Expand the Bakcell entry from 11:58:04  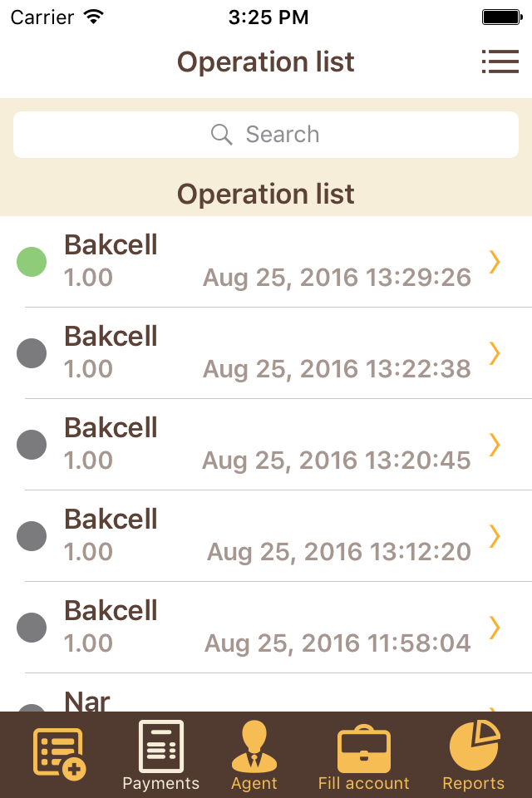click(495, 628)
